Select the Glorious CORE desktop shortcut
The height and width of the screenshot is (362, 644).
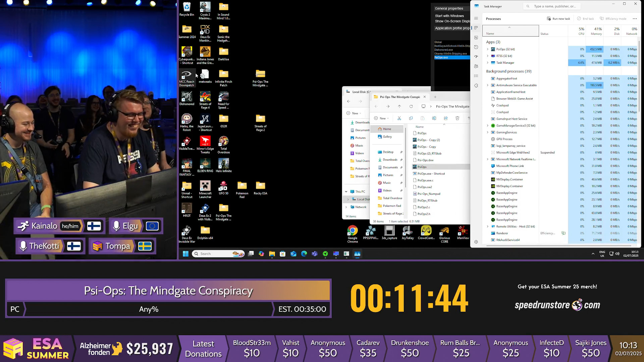[444, 234]
